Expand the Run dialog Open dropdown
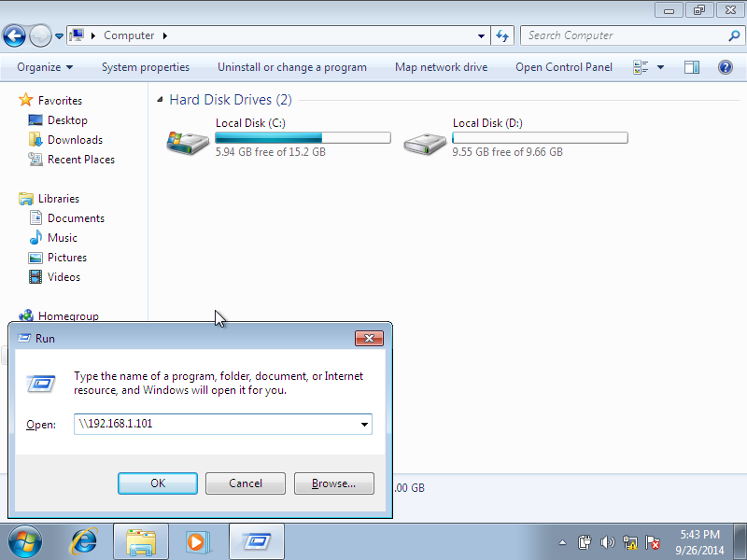 [x=364, y=425]
